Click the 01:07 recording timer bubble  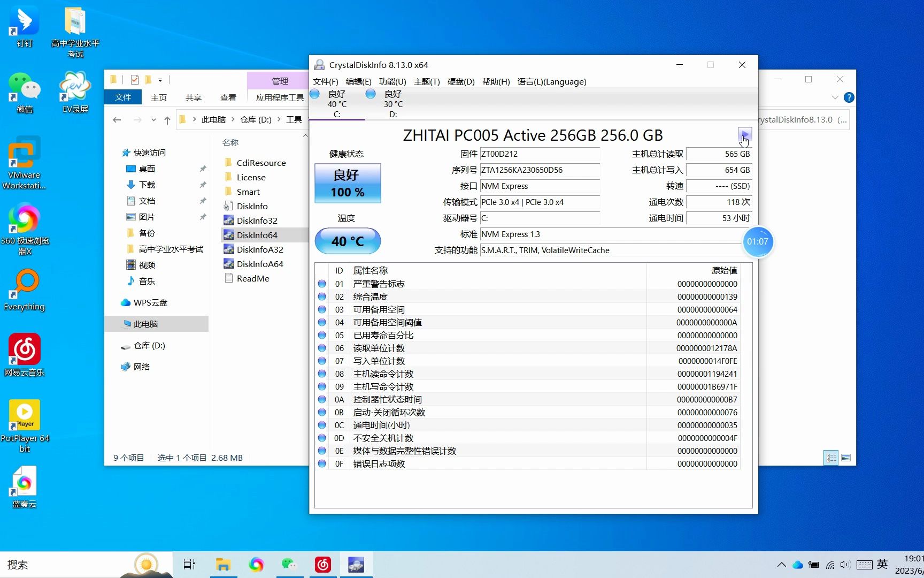pyautogui.click(x=758, y=241)
